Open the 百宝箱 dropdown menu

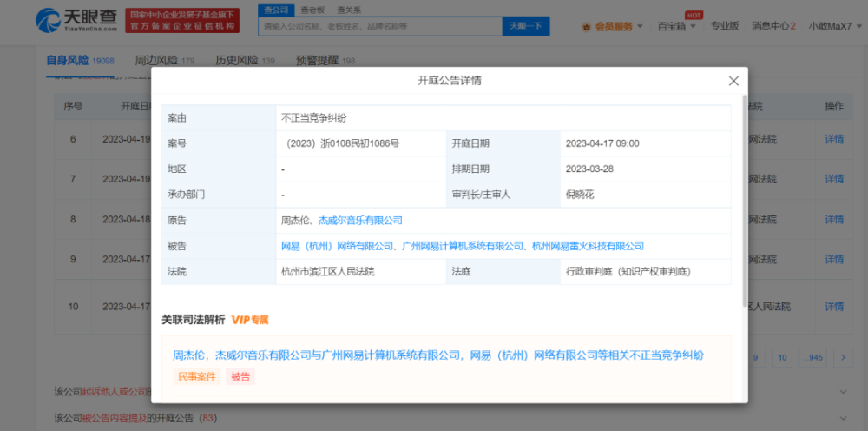coord(677,26)
